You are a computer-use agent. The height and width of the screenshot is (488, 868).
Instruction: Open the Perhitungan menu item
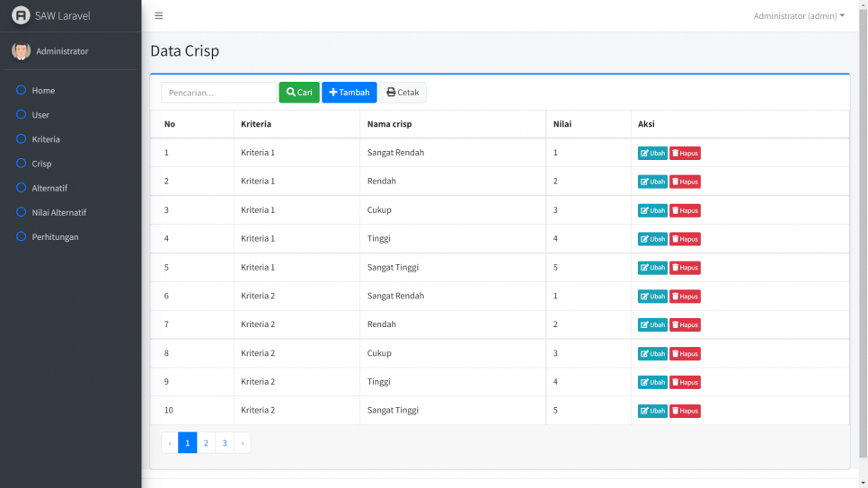70,236
